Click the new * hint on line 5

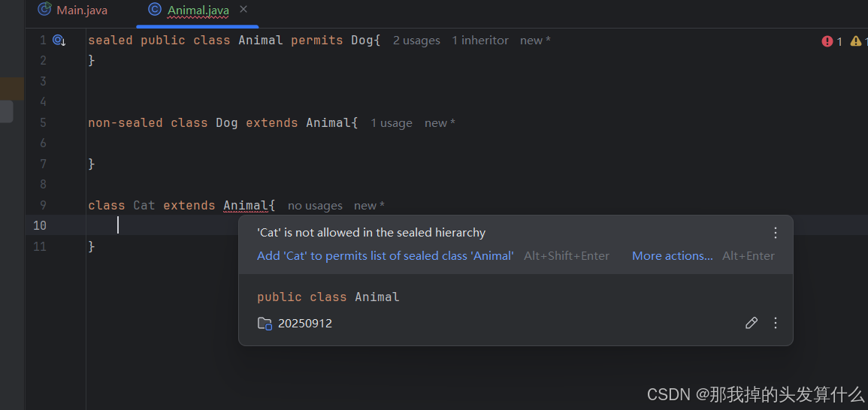(440, 123)
